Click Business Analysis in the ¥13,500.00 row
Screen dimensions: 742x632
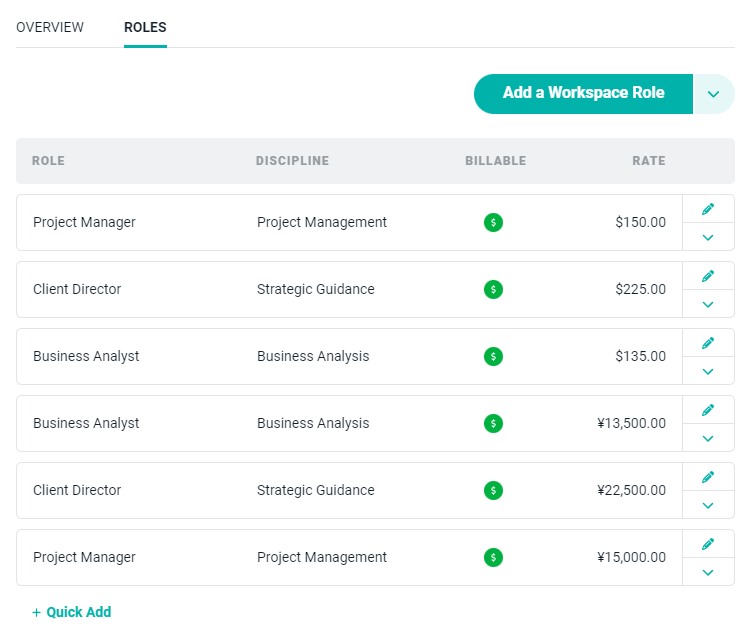pyautogui.click(x=313, y=423)
